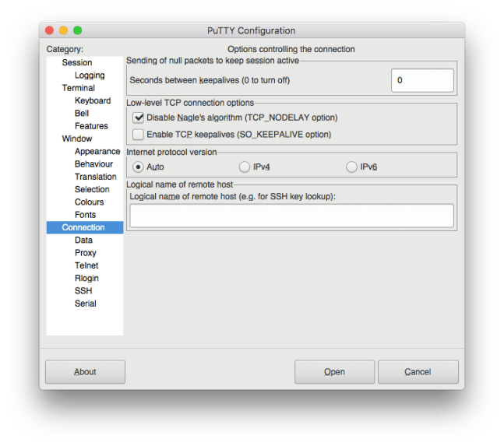
Task: Select Session in the category tree
Action: click(77, 62)
